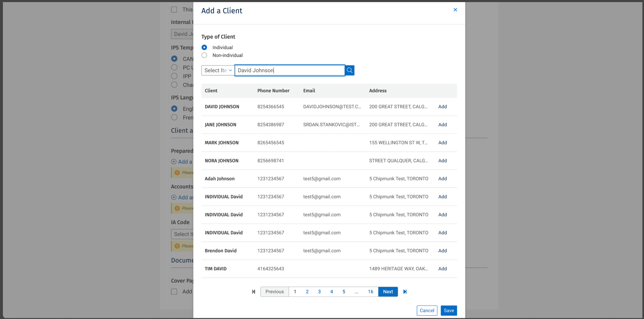The image size is (644, 319).
Task: Select the Individual client type
Action: 204,47
